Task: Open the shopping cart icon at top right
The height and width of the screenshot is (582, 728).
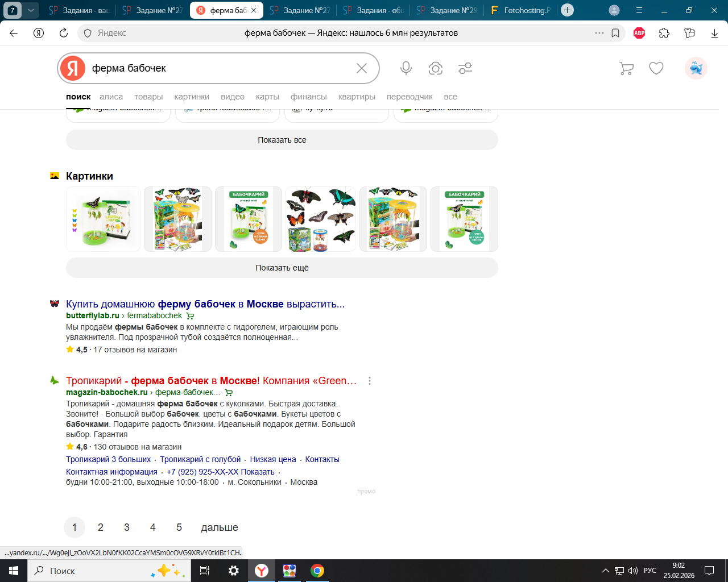Action: click(626, 68)
